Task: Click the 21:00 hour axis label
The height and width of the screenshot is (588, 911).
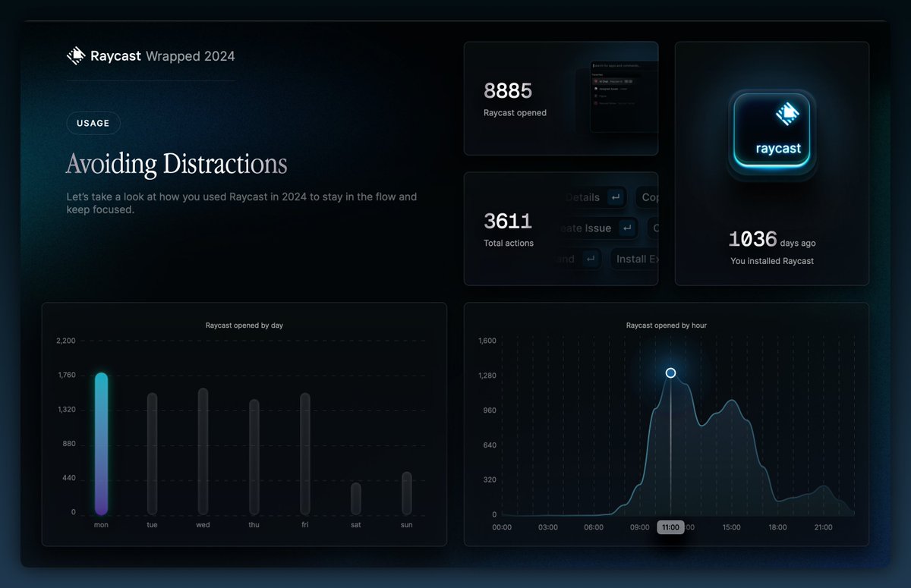Action: pos(823,527)
